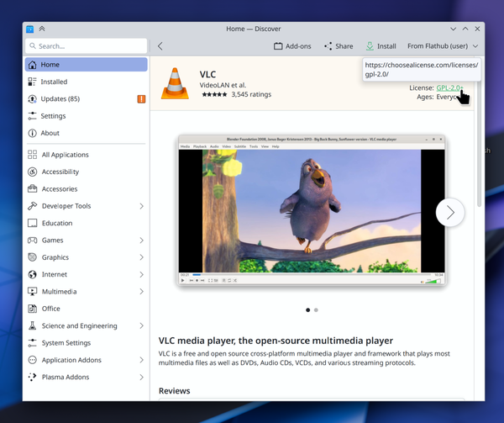Open the VLC screenshot thumbnail
Viewport: 504px width, 423px height.
312,210
